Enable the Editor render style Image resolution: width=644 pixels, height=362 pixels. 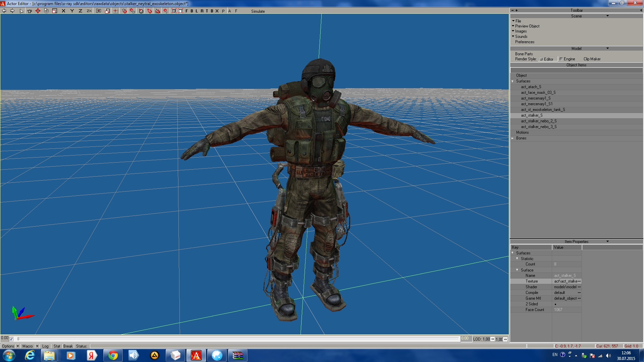click(541, 59)
